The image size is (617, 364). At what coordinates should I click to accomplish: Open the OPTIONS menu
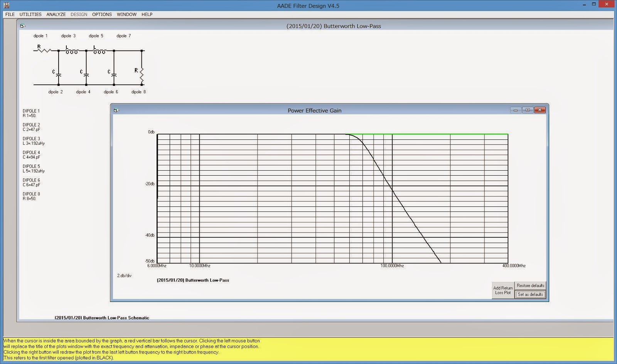(101, 14)
